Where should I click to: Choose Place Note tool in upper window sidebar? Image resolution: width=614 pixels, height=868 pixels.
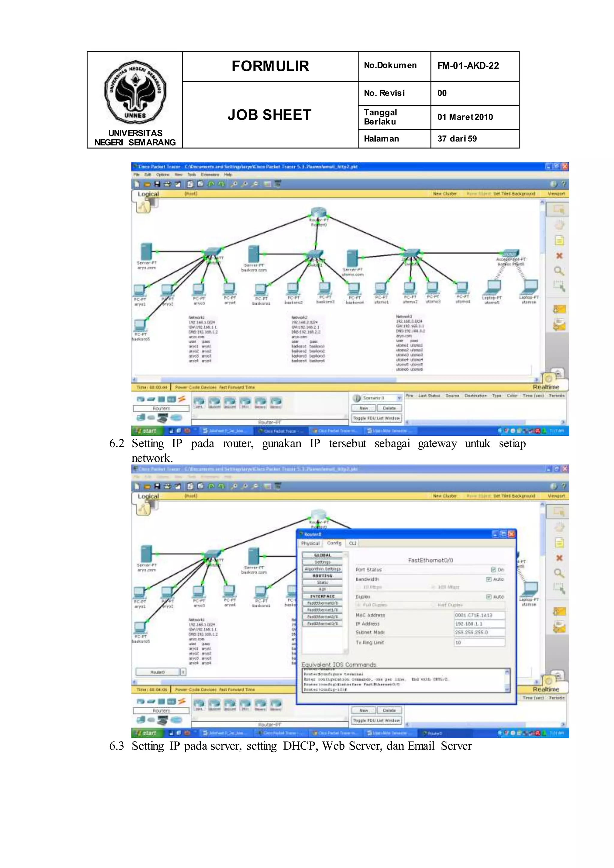tap(559, 240)
